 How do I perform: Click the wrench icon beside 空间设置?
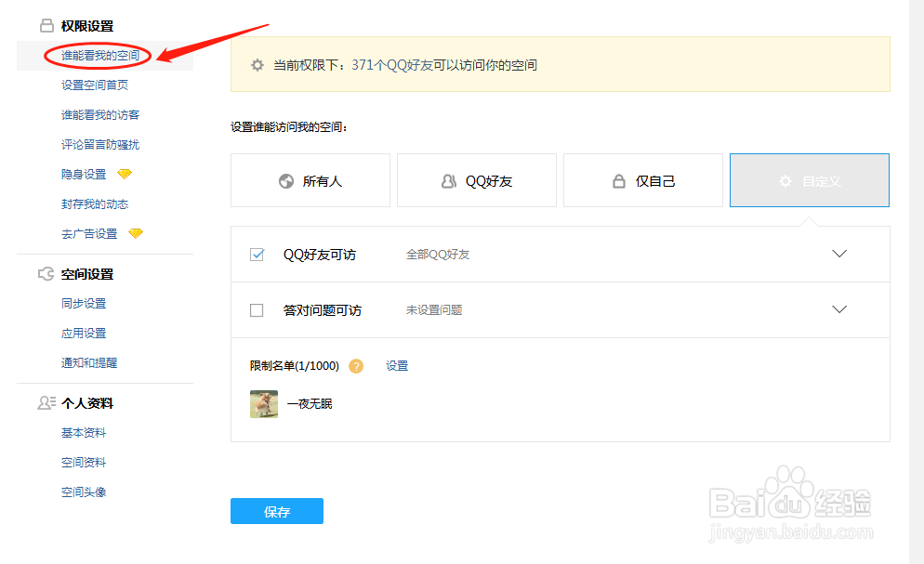click(x=46, y=274)
